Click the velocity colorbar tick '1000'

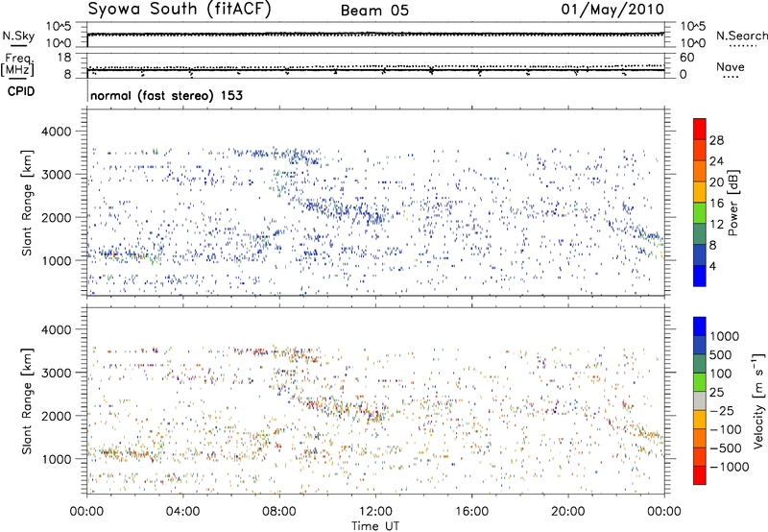pyautogui.click(x=725, y=336)
